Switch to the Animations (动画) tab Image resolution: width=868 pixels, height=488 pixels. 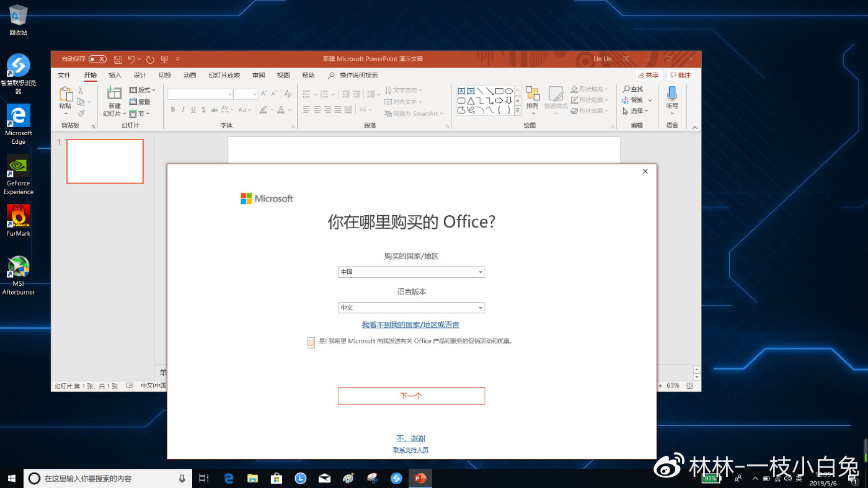click(190, 75)
